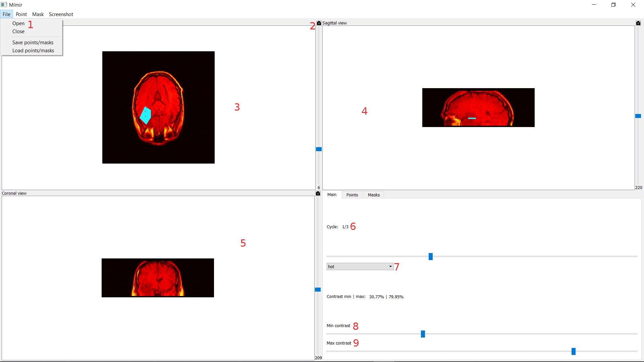Image resolution: width=644 pixels, height=362 pixels.
Task: Switch to the Masks tab
Action: coord(374,195)
